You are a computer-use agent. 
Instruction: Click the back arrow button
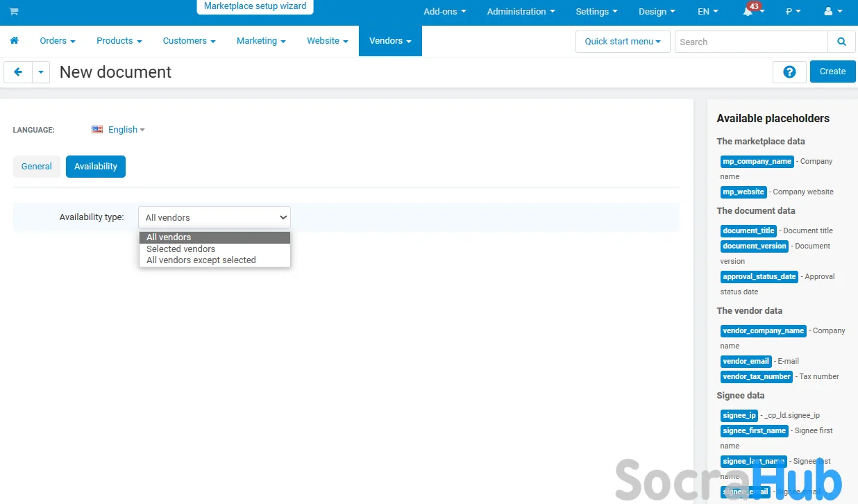tap(18, 72)
